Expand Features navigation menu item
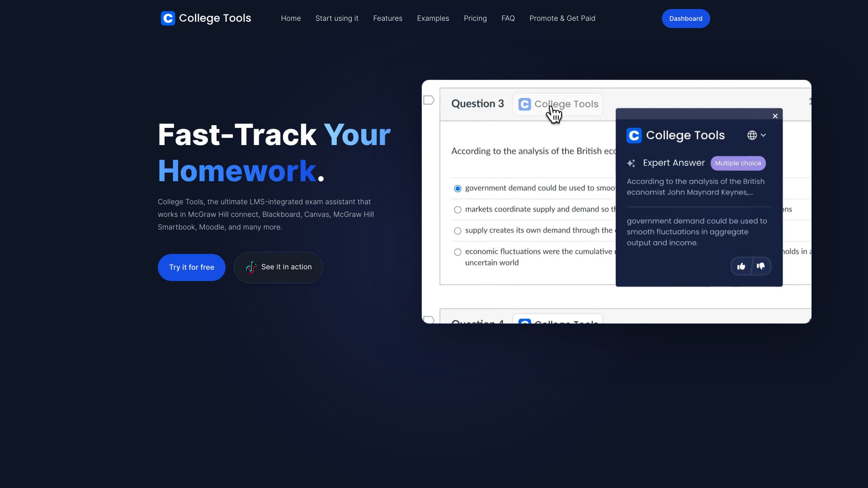This screenshot has width=868, height=488. [x=387, y=19]
